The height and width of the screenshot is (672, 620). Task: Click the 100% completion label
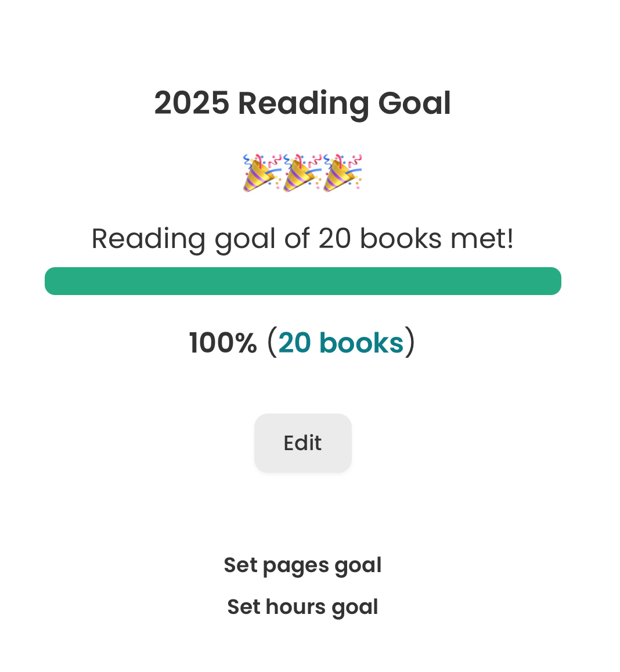(223, 343)
